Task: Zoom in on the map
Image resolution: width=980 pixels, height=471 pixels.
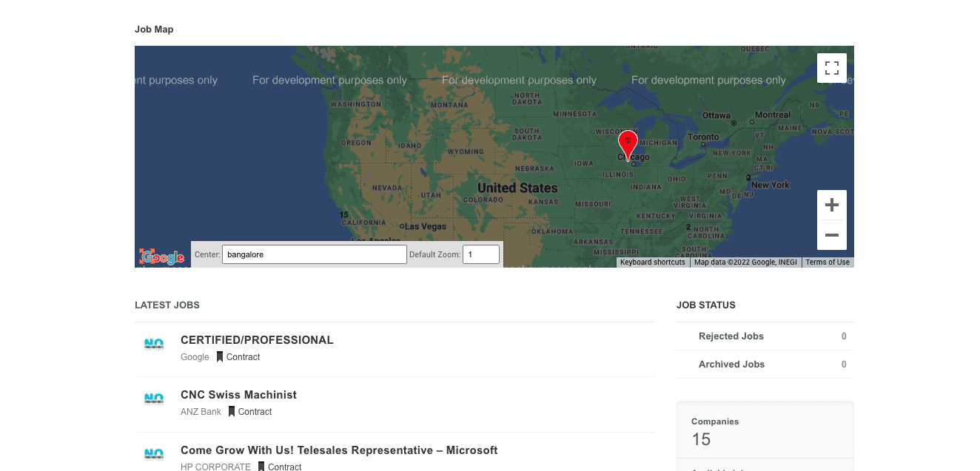Action: tap(831, 205)
